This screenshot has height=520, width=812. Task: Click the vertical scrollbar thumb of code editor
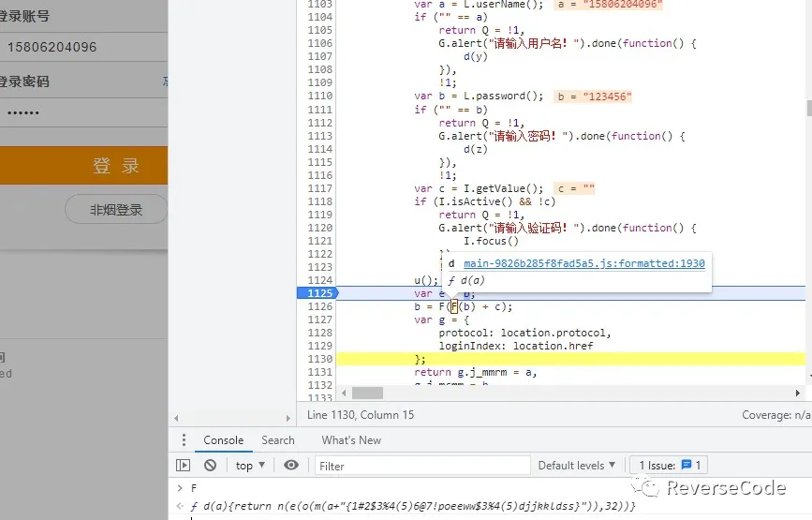(809, 109)
